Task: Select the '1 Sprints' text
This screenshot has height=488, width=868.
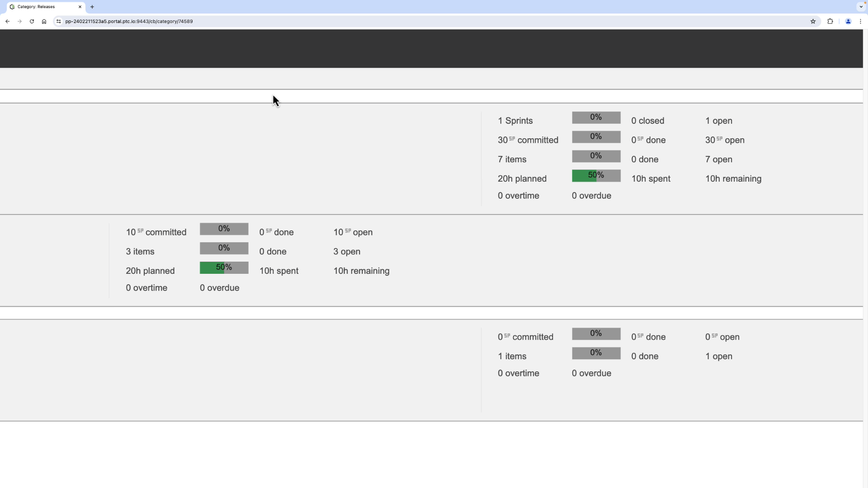Action: 515,121
